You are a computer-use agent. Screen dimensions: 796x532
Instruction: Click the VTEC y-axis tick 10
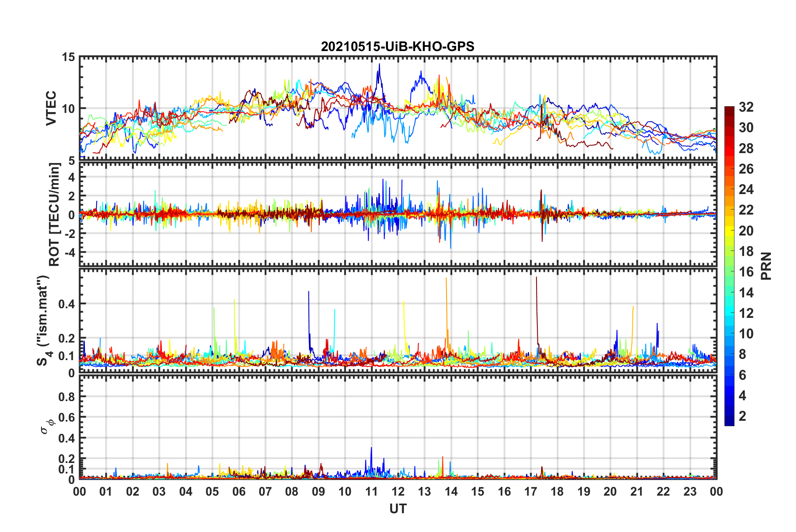[x=68, y=109]
